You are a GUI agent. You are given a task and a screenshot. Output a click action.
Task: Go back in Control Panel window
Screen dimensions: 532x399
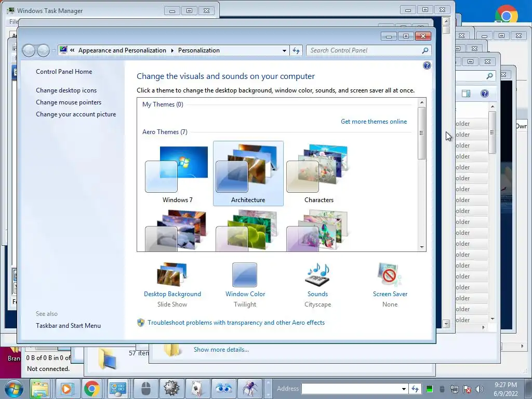tap(29, 50)
